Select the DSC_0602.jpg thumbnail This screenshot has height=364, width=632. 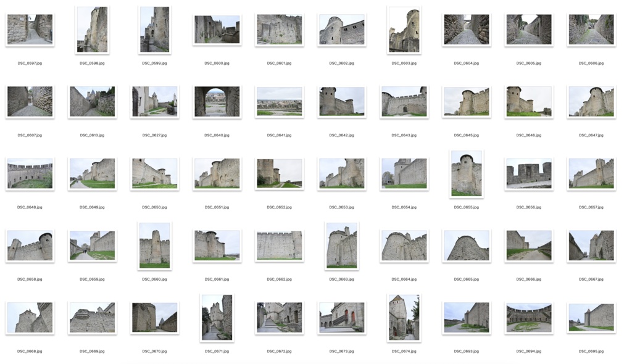click(x=342, y=30)
